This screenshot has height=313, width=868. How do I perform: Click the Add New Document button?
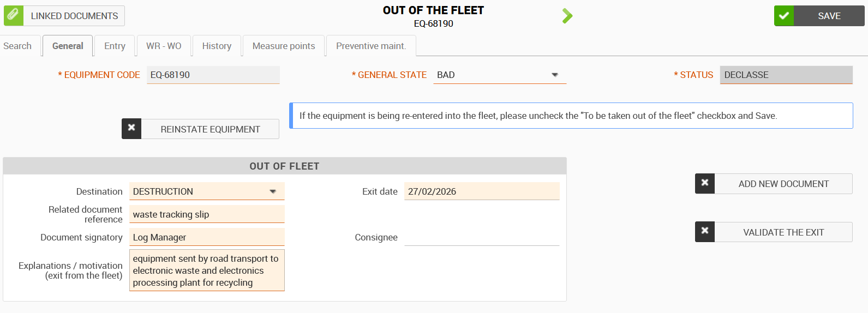pyautogui.click(x=783, y=184)
